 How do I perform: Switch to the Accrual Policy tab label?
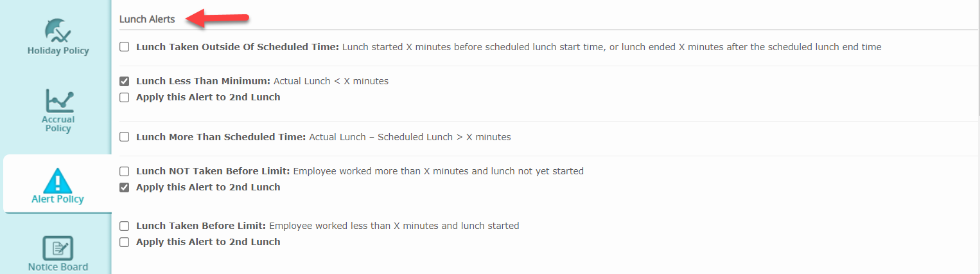(x=58, y=123)
